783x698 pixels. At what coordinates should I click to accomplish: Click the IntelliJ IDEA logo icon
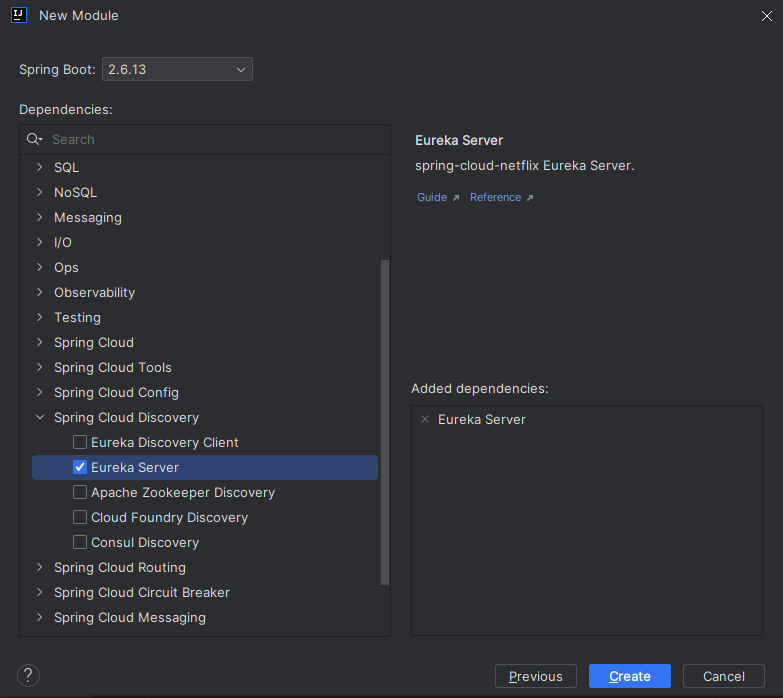(x=19, y=15)
